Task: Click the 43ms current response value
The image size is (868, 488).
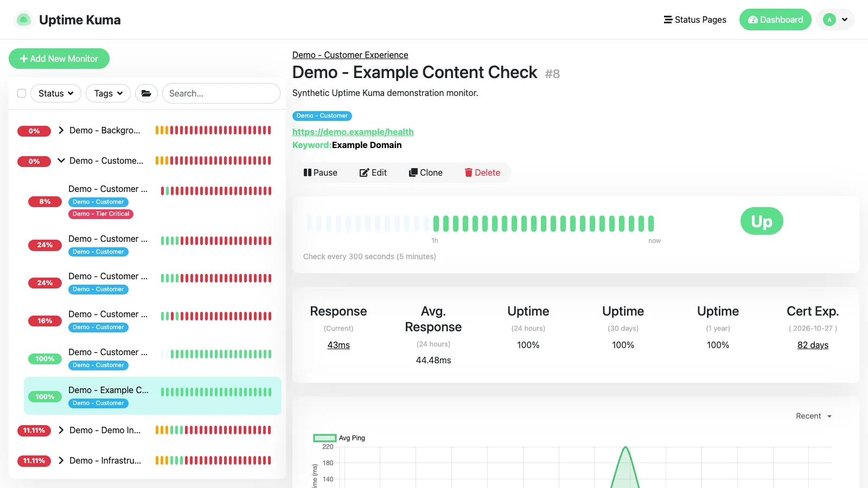Action: (339, 345)
